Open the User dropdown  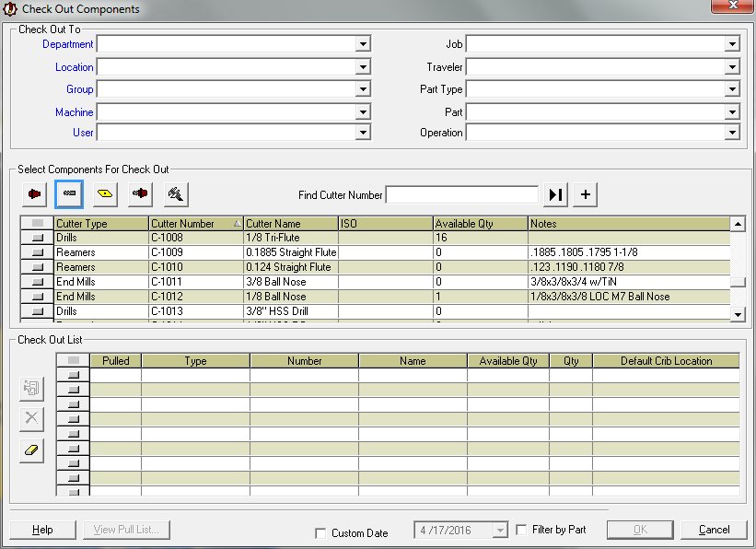[363, 133]
